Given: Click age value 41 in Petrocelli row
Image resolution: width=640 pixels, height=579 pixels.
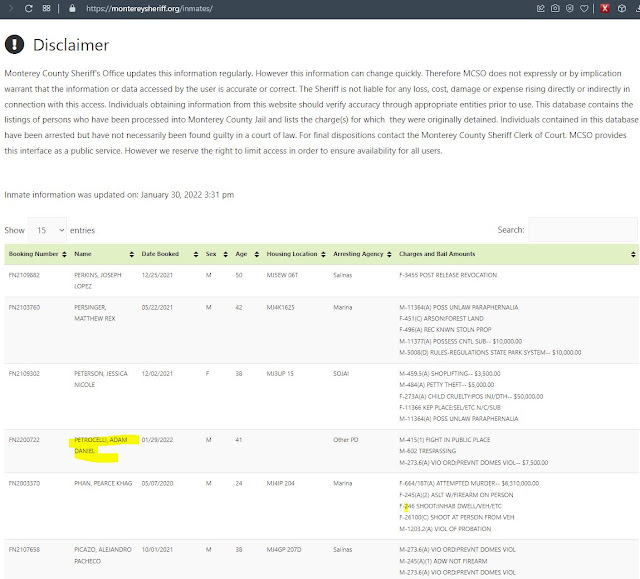Looking at the screenshot, I should click(239, 439).
